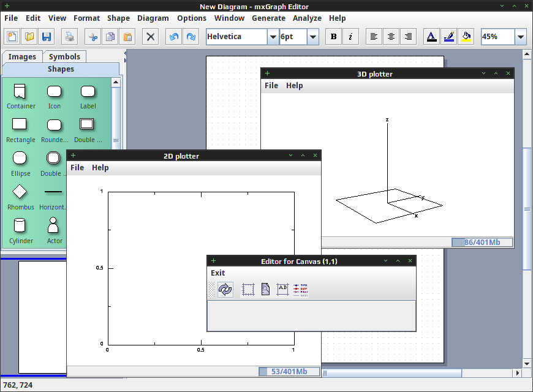Paste using the clipboard icon
The width and height of the screenshot is (533, 392).
[x=127, y=37]
